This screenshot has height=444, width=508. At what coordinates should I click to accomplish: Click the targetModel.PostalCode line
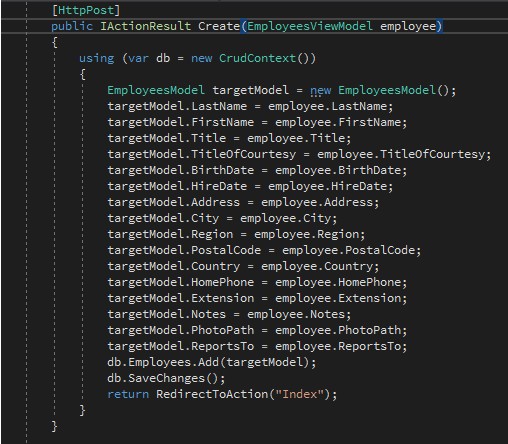click(x=264, y=250)
